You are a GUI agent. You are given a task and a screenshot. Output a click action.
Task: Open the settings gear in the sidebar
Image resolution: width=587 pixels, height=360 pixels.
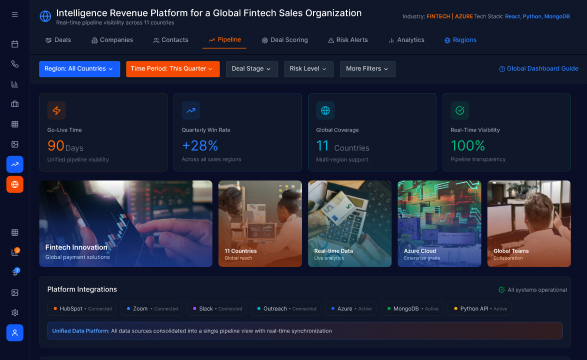(x=15, y=312)
